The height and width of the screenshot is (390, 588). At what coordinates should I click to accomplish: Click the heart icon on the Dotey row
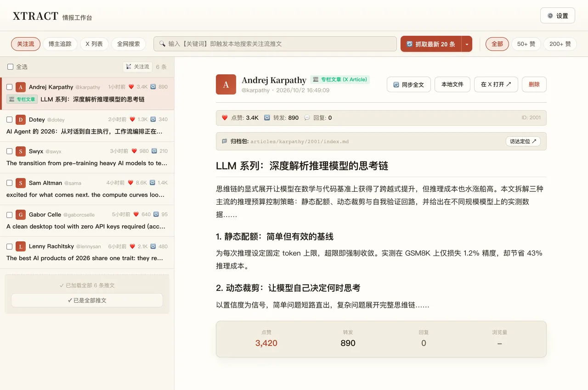[132, 119]
